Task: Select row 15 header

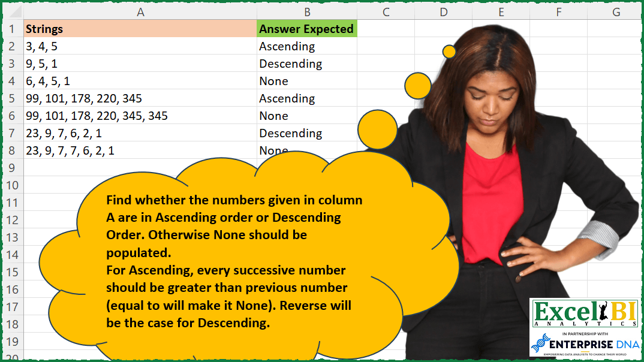Action: click(x=12, y=272)
